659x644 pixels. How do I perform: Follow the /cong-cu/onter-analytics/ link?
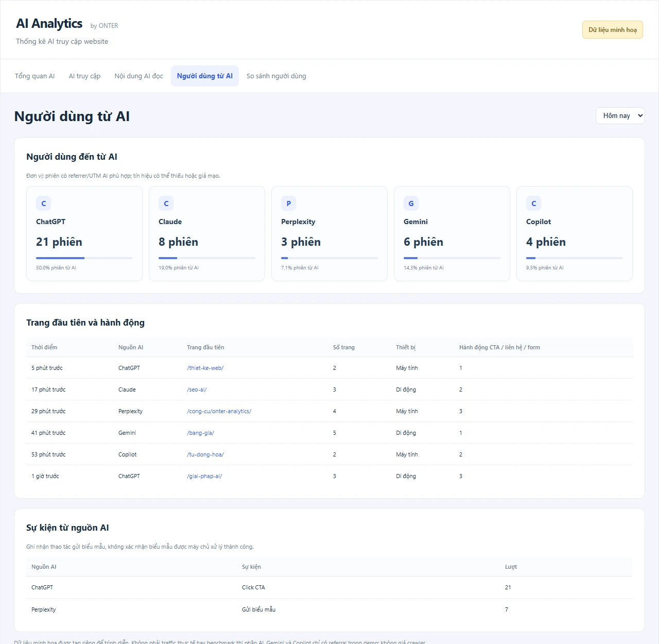pyautogui.click(x=219, y=411)
